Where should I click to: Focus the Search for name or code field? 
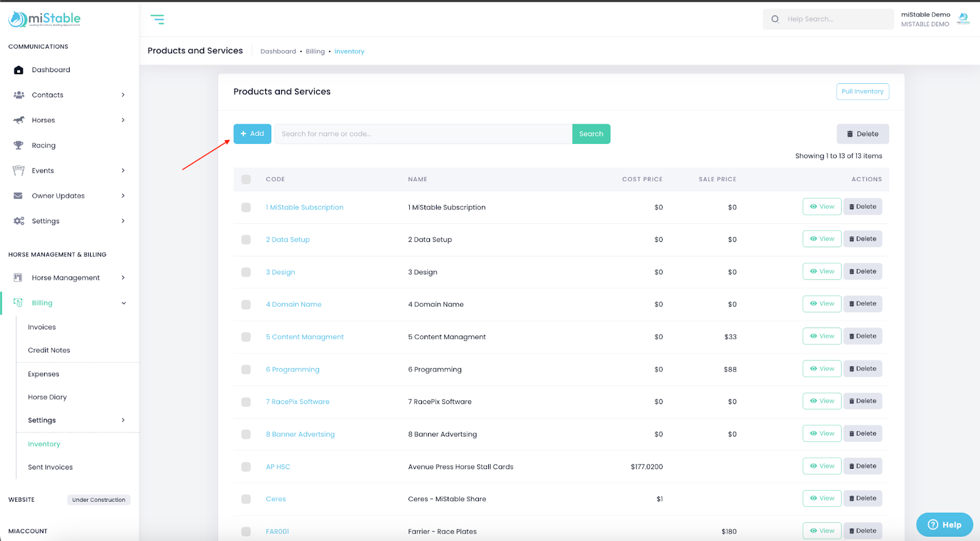point(423,134)
